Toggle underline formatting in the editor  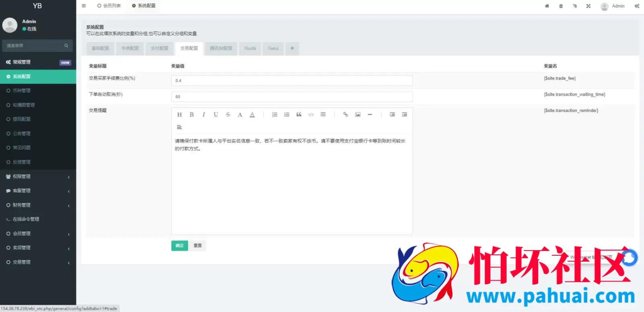216,115
